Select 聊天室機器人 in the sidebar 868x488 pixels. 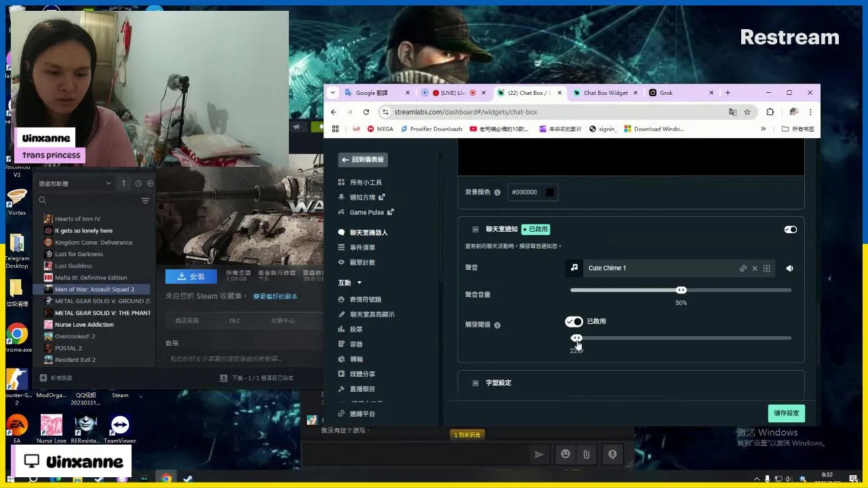(363, 232)
